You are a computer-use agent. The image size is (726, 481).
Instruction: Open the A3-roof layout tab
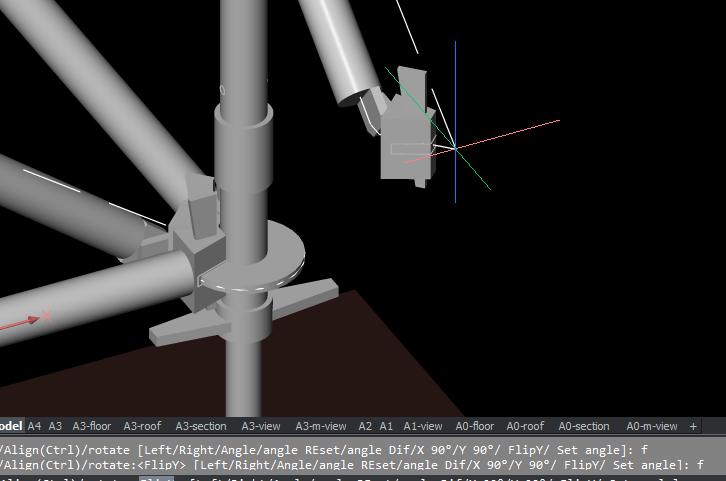tap(143, 426)
